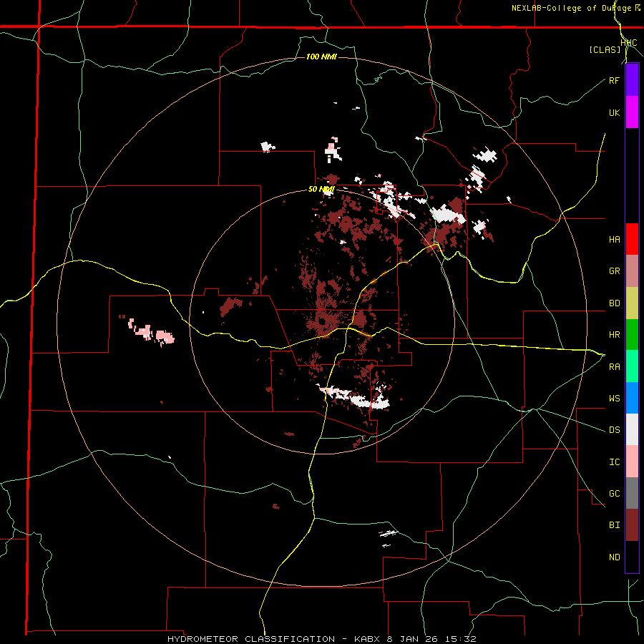This screenshot has width=644, height=644.
Task: Click the ND black legend swatch
Action: click(632, 557)
